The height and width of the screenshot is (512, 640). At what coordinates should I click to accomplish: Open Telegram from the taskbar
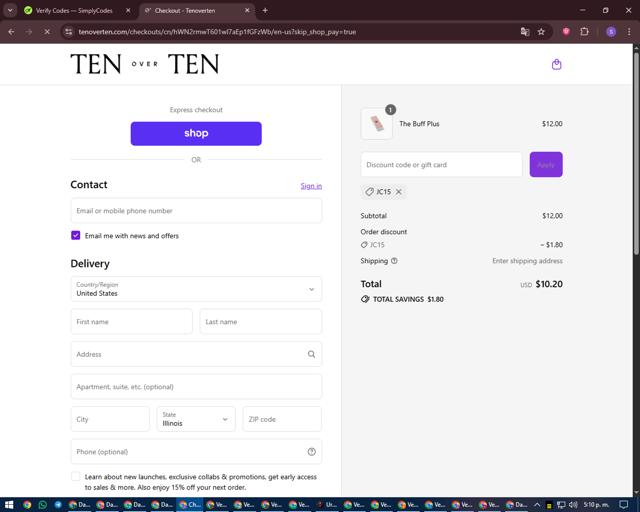click(x=58, y=505)
